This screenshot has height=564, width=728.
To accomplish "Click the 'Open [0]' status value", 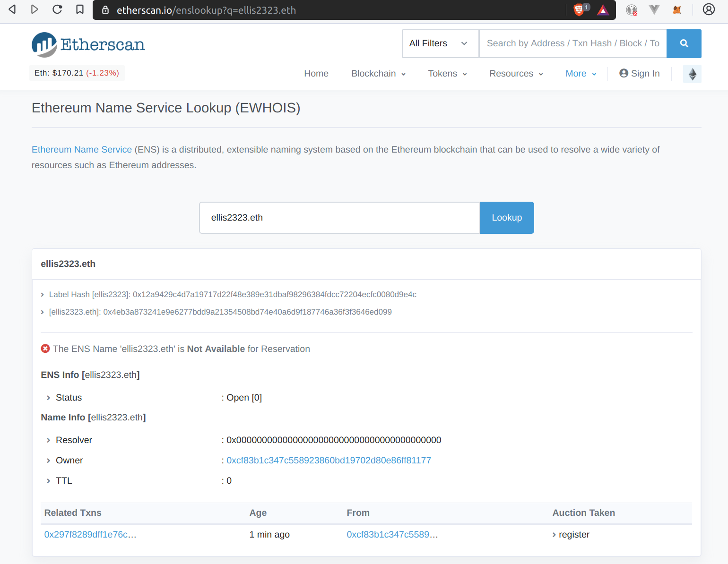I will pos(244,398).
